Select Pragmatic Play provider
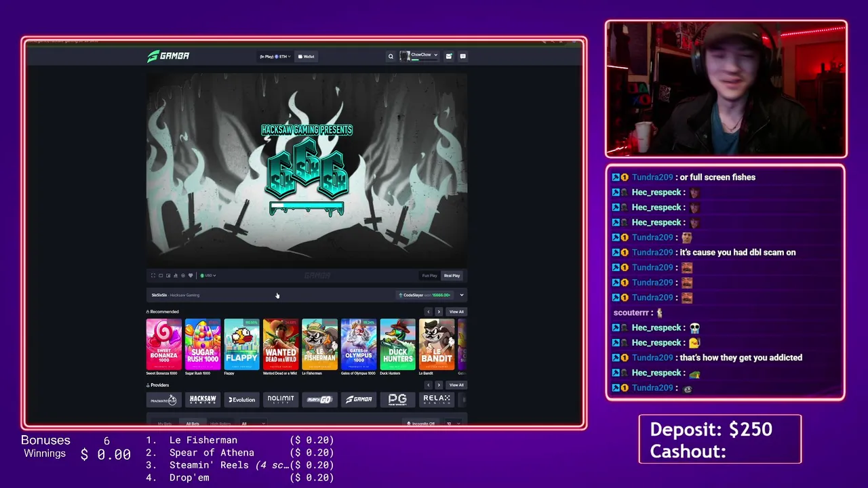Screen dimensions: 868x488 click(x=163, y=400)
